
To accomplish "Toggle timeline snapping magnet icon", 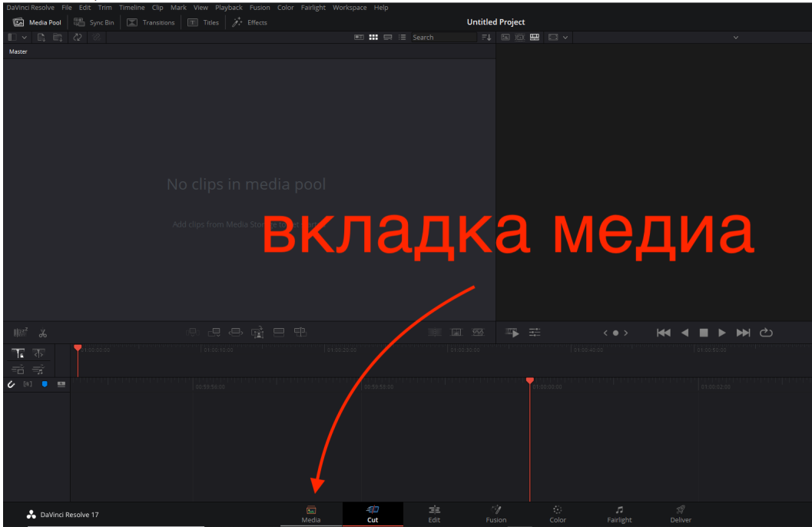I will pos(11,384).
